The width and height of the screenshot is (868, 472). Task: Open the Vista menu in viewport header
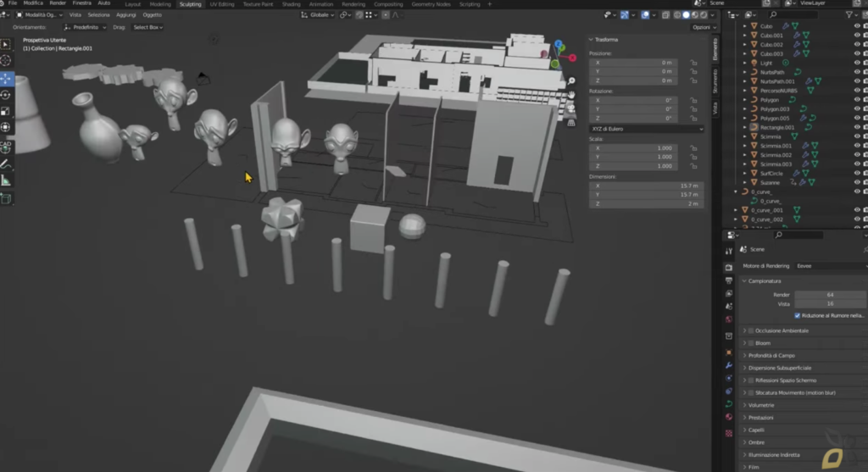[x=75, y=15]
